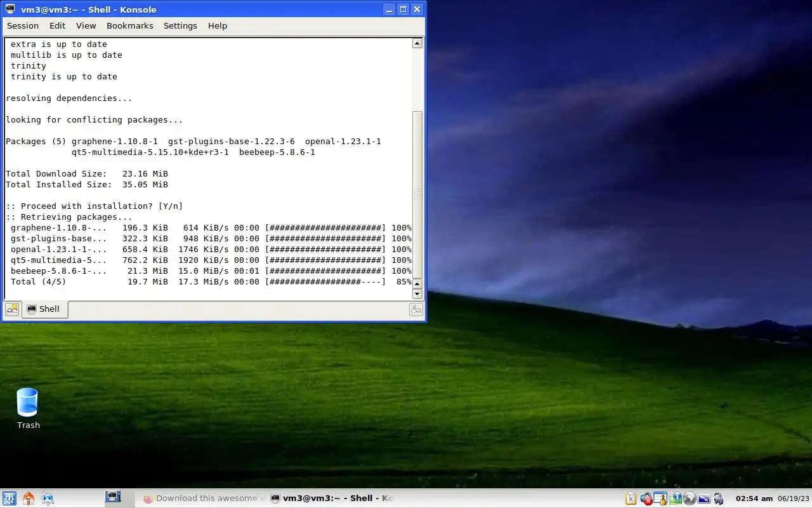812x508 pixels.
Task: Click the new session icon beside Shell tab
Action: pyautogui.click(x=12, y=309)
